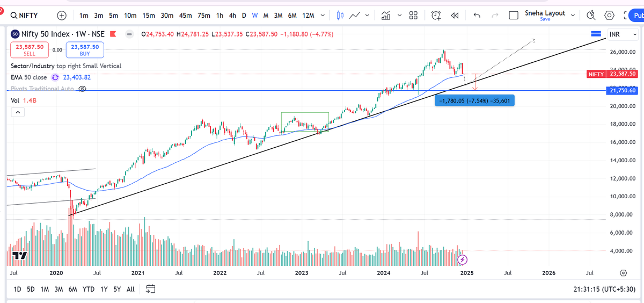Select the 5m timeframe
Image resolution: width=644 pixels, height=303 pixels.
(114, 16)
